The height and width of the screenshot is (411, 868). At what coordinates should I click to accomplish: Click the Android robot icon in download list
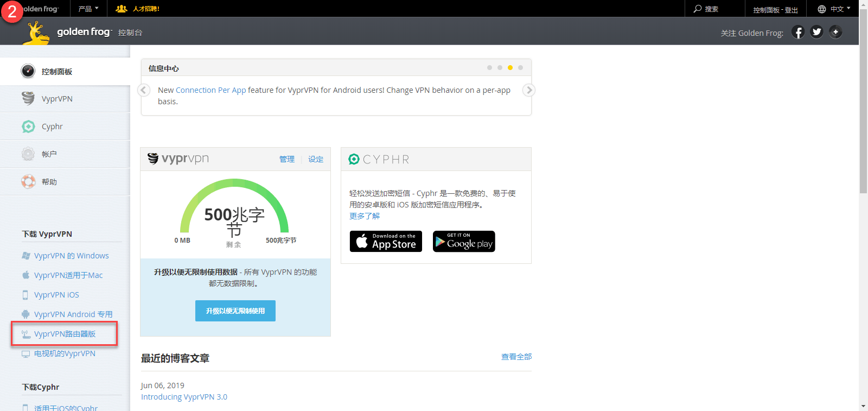25,314
